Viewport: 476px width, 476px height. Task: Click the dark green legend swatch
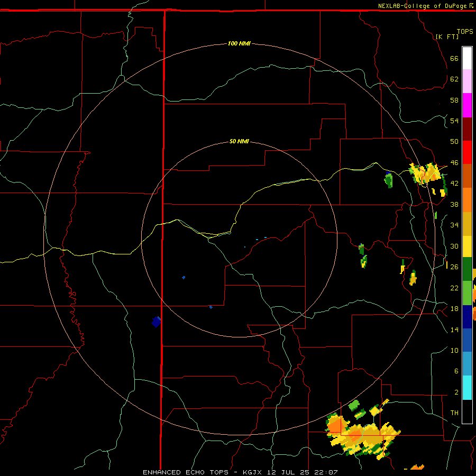pos(467,269)
